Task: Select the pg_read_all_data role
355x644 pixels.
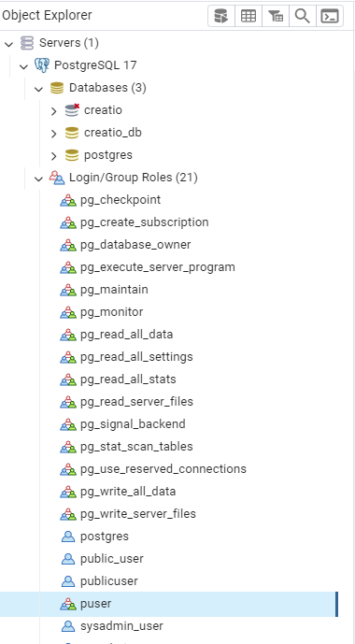Action: point(126,335)
